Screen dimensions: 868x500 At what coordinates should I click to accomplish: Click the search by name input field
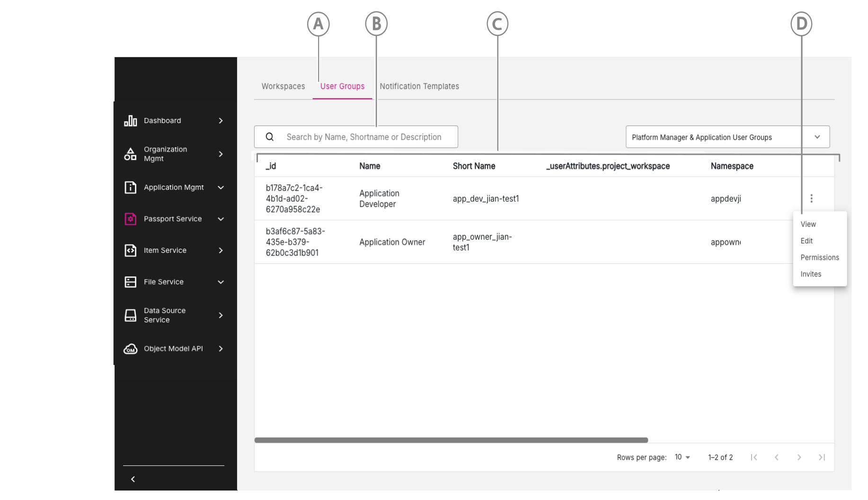point(363,137)
